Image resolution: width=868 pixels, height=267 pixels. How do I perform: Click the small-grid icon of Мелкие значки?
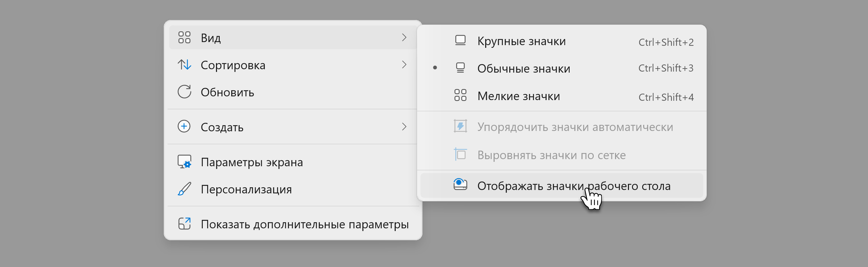(x=460, y=95)
